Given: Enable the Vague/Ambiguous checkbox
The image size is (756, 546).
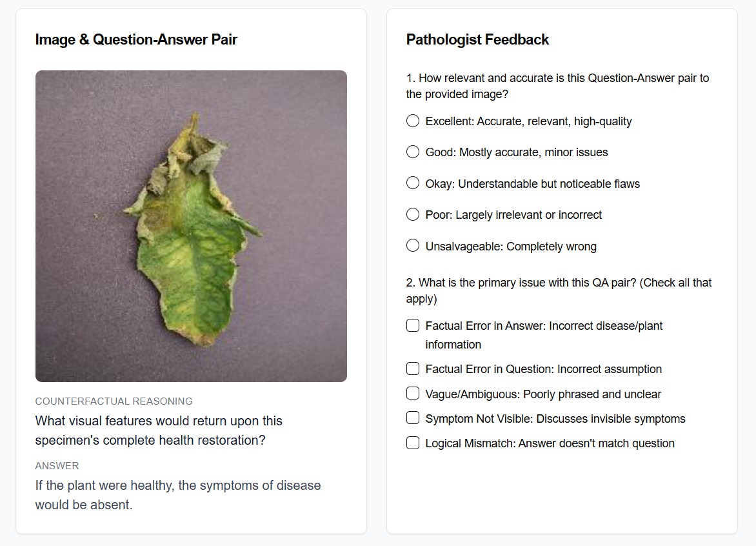Looking at the screenshot, I should pos(413,394).
